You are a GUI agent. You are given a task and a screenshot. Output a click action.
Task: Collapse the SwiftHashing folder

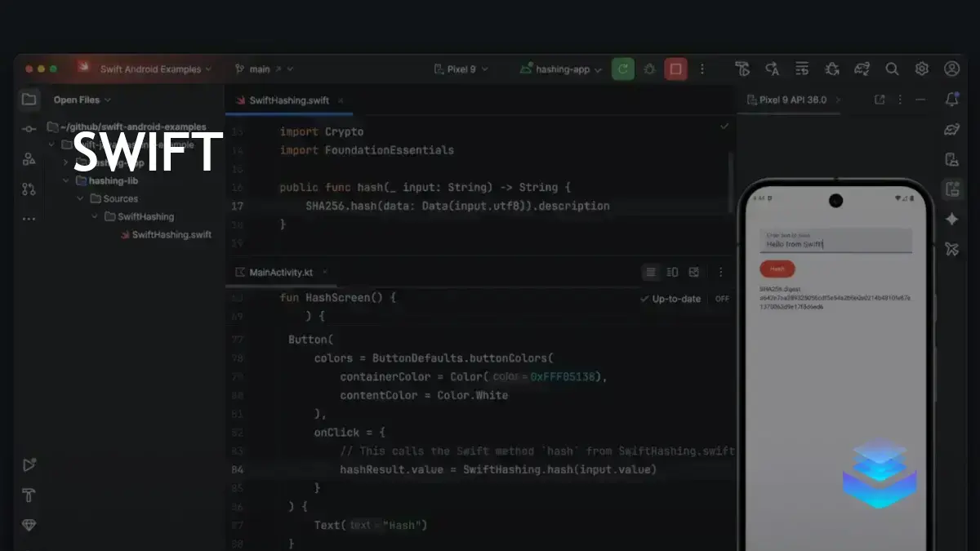coord(95,216)
